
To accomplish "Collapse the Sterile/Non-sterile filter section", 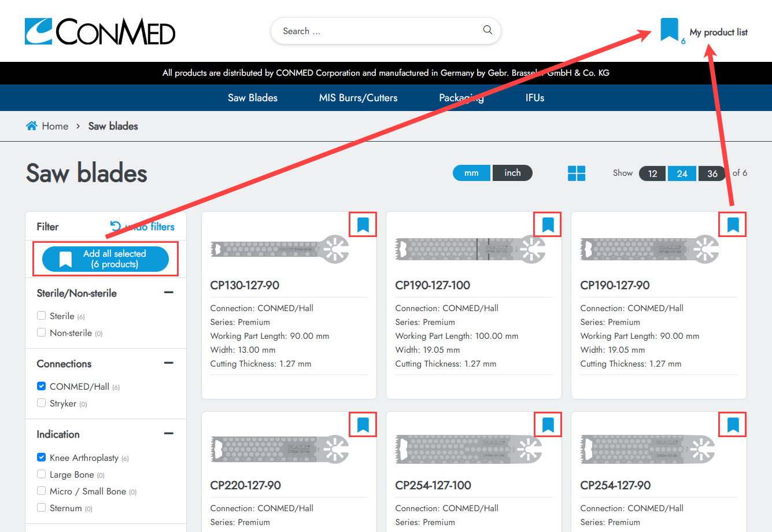I will (169, 293).
